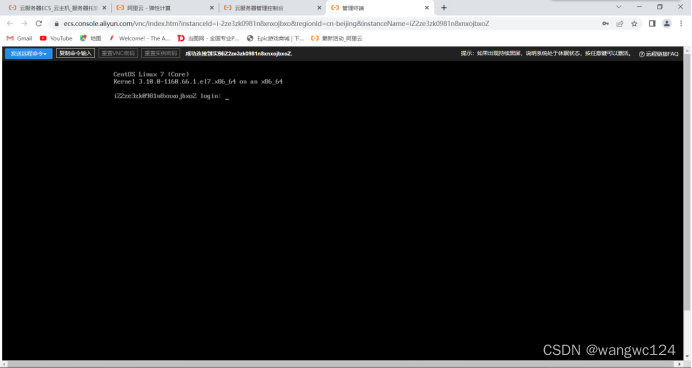Click the horizontal scrollbar at the bottom

click(343, 364)
